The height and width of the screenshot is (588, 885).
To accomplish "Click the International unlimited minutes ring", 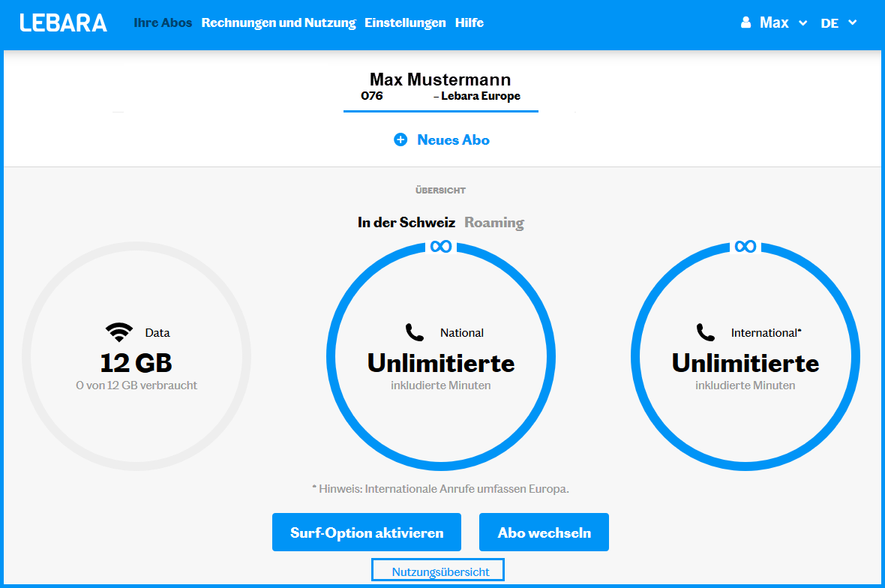I will [745, 356].
